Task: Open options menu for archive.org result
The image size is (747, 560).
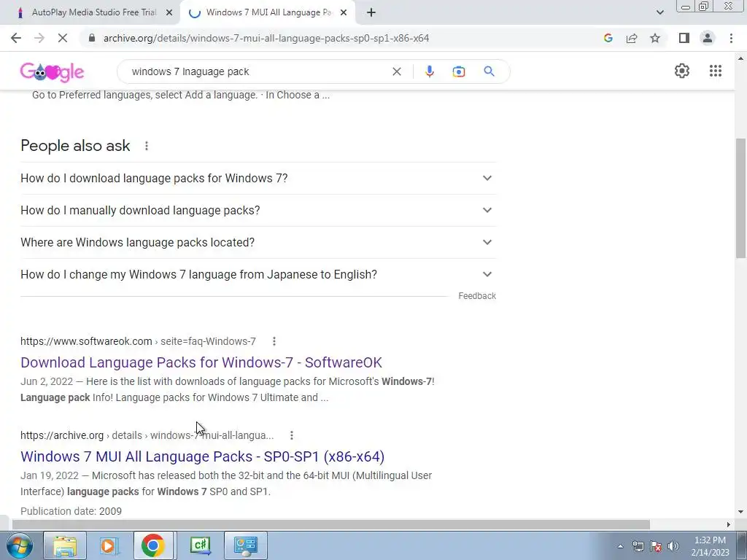Action: click(292, 435)
